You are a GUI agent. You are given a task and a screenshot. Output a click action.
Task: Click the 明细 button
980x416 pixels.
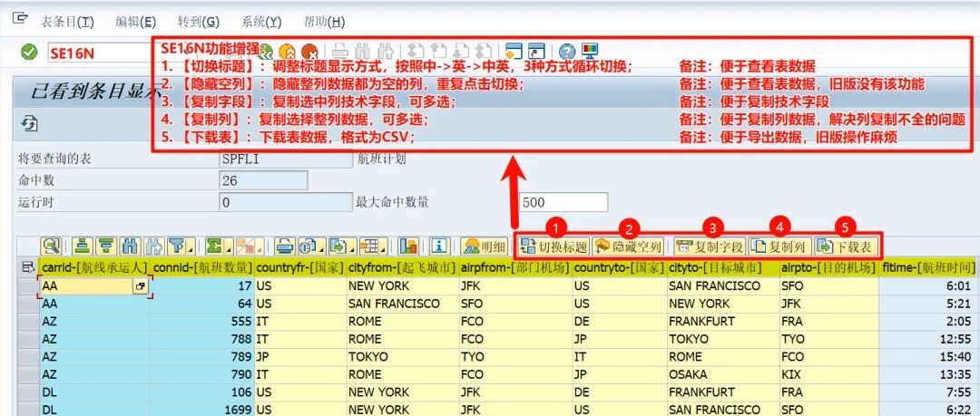[485, 247]
